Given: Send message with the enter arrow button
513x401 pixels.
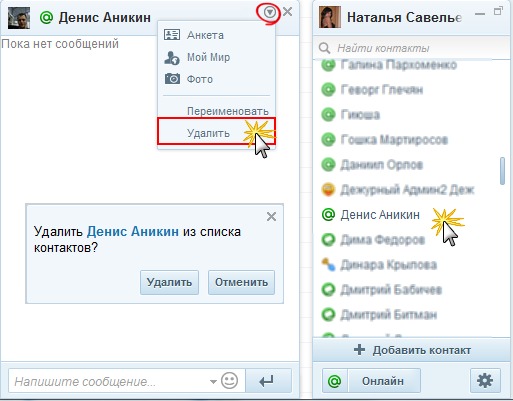Looking at the screenshot, I should point(268,381).
